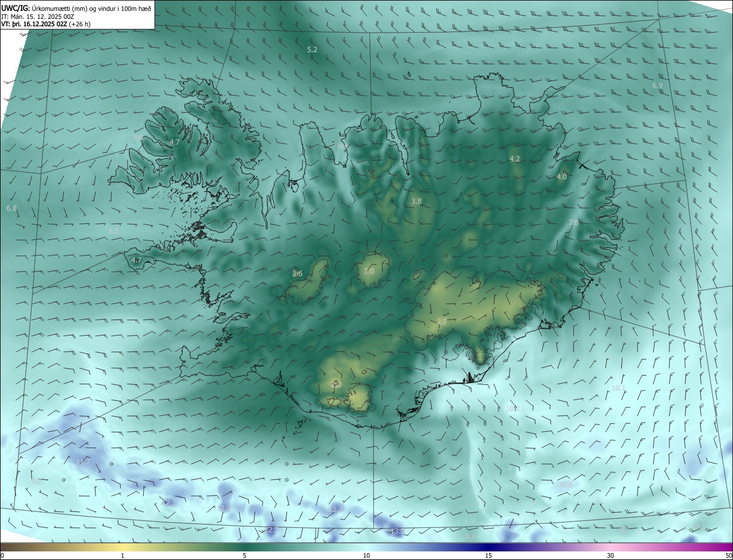Screen dimensions: 733x560
Task: Click the 4.7 value on the Snæfellsnes peninsula
Action: [x=136, y=260]
